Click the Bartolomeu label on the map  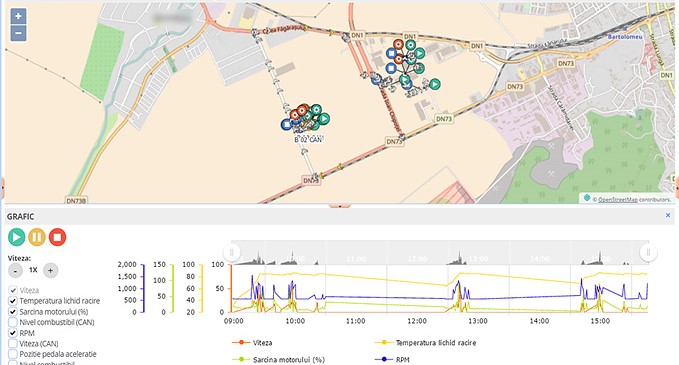(625, 37)
